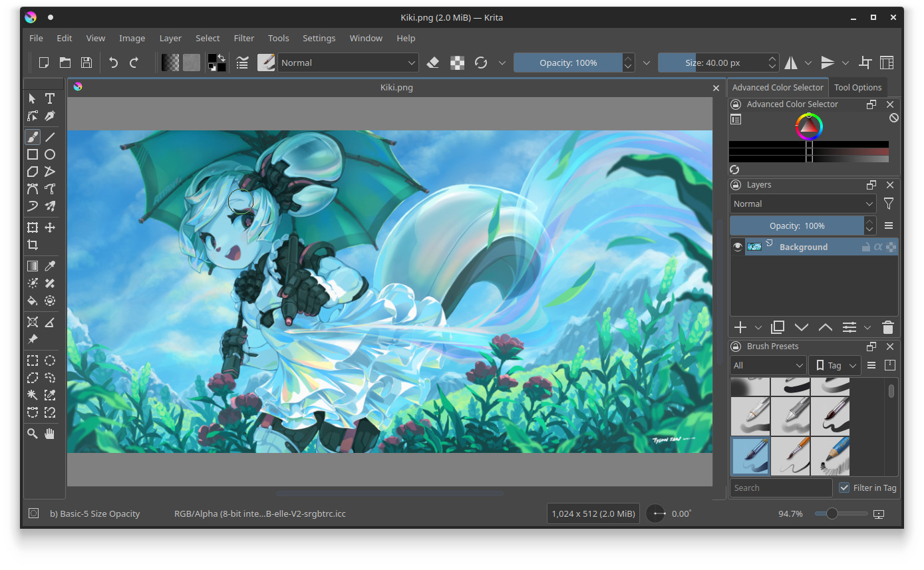The image size is (924, 570).
Task: Toggle Background layer visibility eye
Action: tap(737, 247)
